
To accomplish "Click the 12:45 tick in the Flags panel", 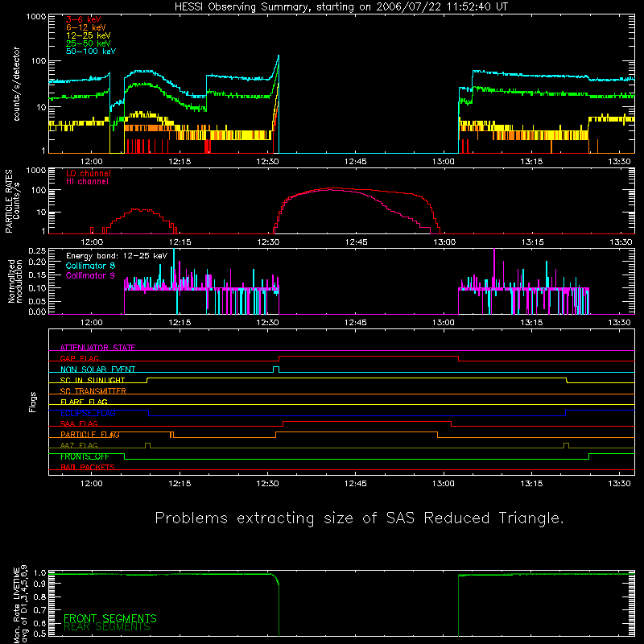I will [x=356, y=484].
